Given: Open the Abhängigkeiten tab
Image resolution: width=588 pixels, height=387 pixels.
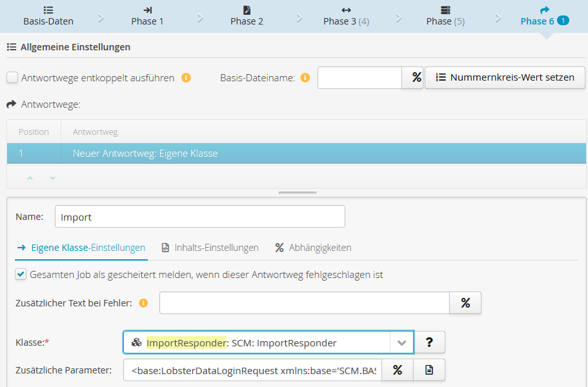Looking at the screenshot, I should point(313,248).
